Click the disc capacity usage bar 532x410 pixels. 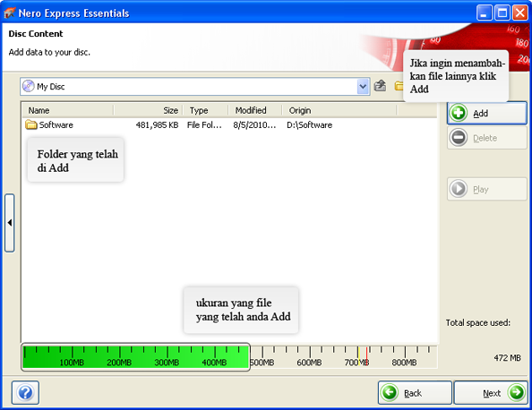(229, 357)
